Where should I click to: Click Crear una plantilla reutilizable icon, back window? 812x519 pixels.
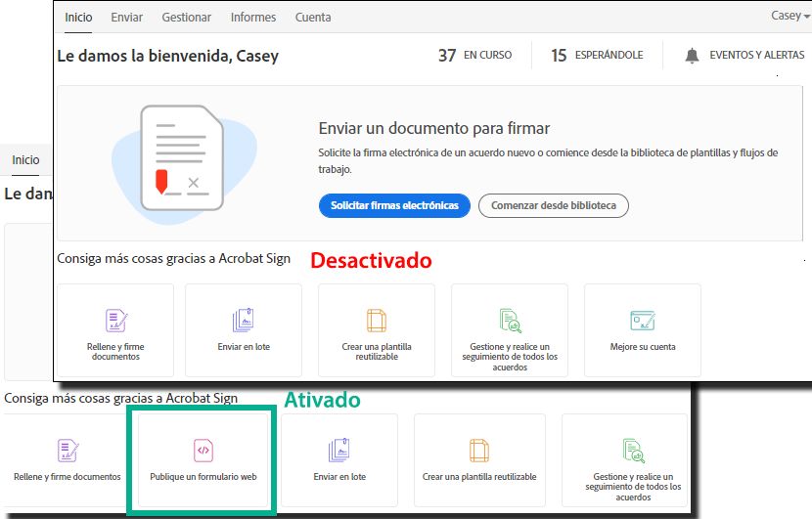[x=479, y=451]
